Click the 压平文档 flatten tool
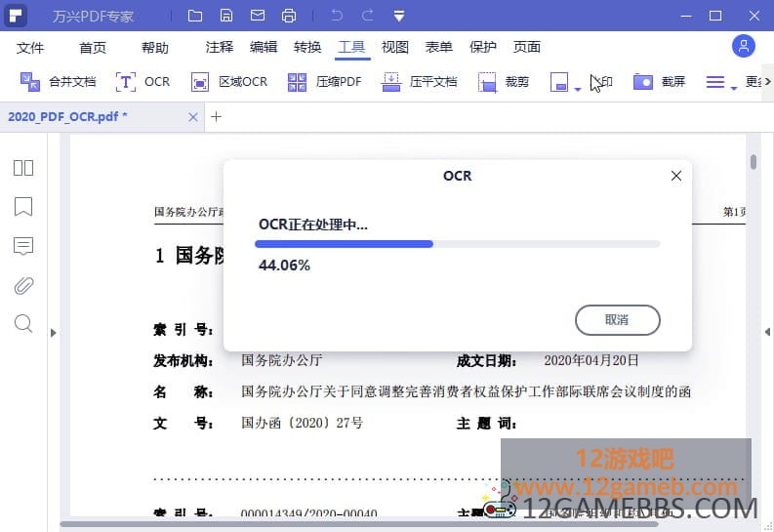The width and height of the screenshot is (774, 532). coord(419,81)
